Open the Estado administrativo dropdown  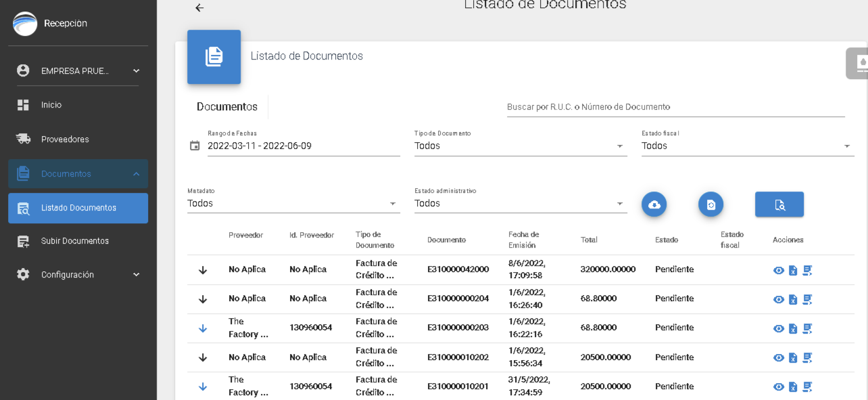[x=520, y=204]
